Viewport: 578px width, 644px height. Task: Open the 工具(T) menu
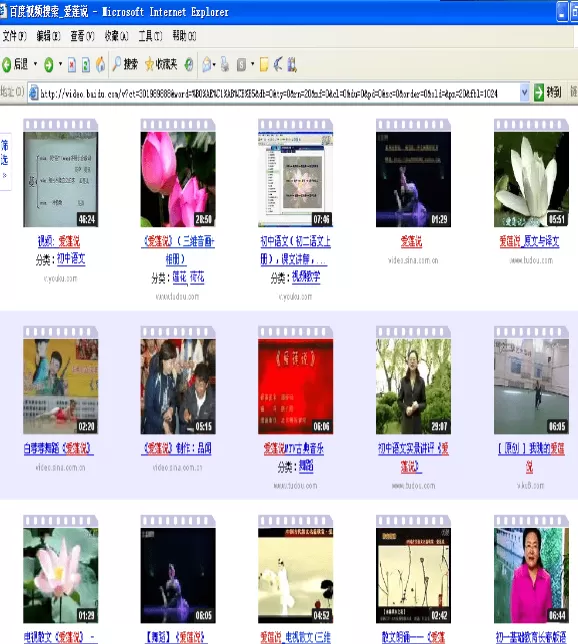tap(150, 36)
